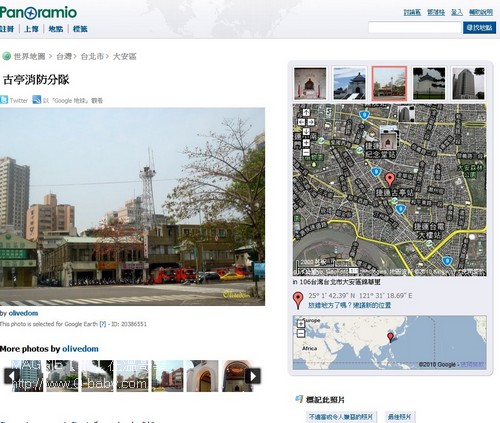
Task: Open the main fire station photo
Action: 132,206
